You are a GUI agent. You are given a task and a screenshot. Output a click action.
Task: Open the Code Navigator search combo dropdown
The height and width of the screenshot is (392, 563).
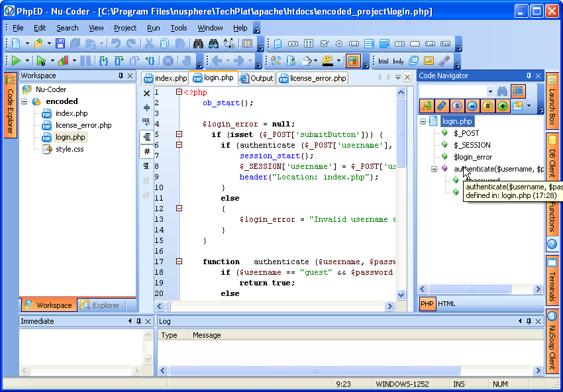pyautogui.click(x=490, y=91)
